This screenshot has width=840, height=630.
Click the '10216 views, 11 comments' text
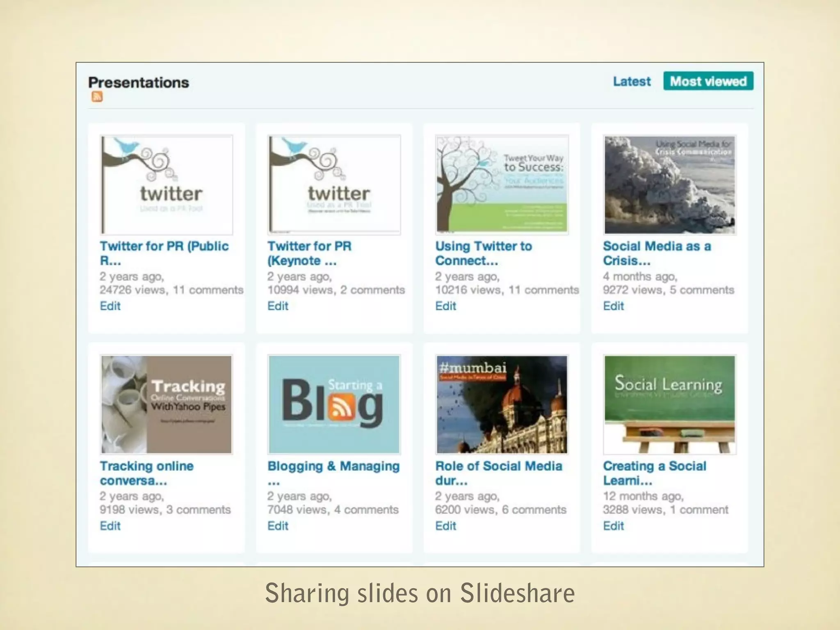[x=507, y=290]
